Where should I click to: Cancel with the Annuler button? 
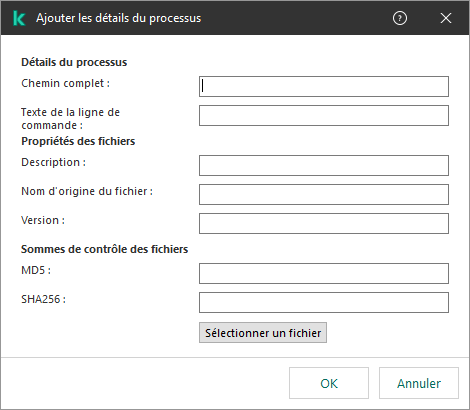419,383
